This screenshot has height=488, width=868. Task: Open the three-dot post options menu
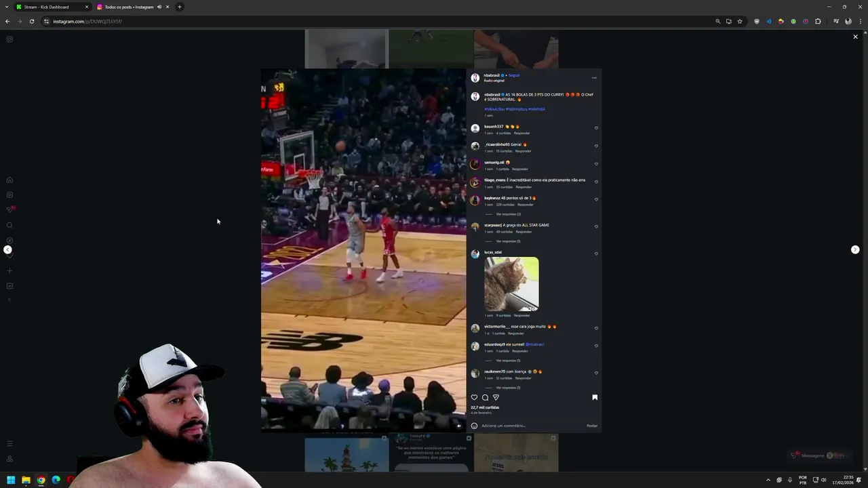click(594, 78)
